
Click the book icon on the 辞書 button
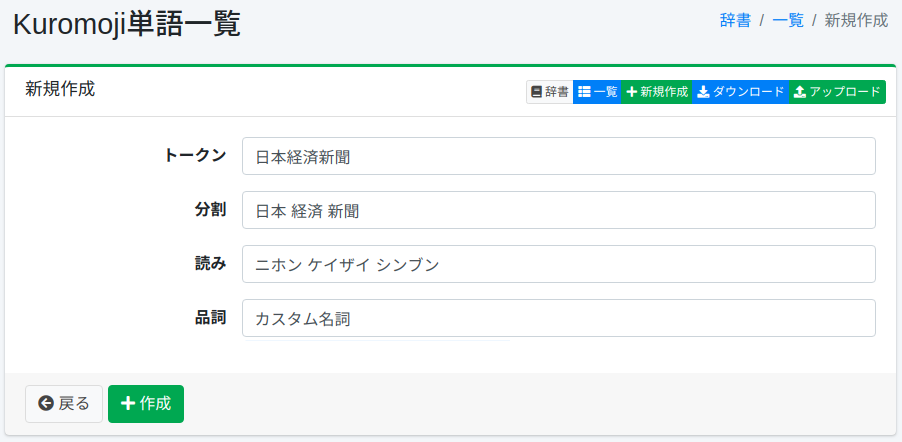pyautogui.click(x=537, y=92)
